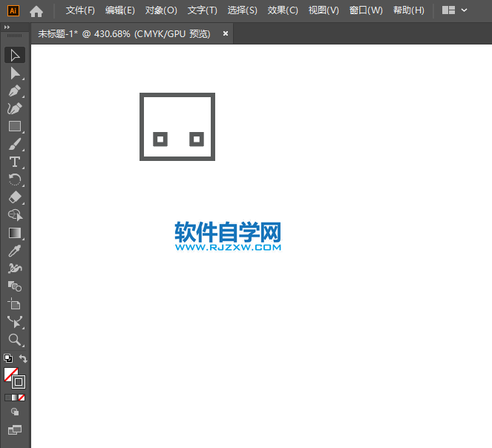Select the Rectangle tool
The height and width of the screenshot is (448, 492).
[x=15, y=126]
